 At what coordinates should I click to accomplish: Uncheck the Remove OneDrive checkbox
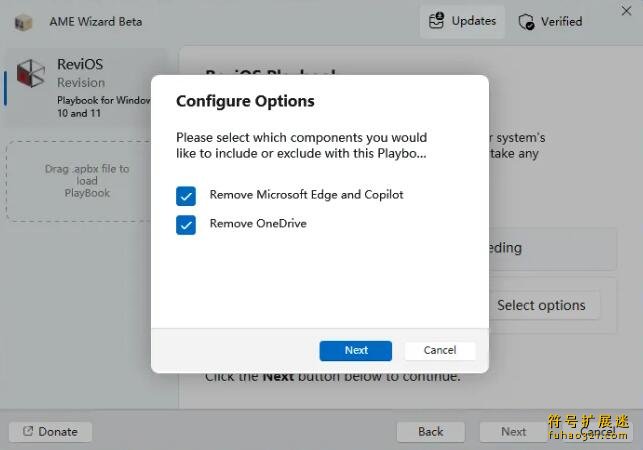point(186,224)
